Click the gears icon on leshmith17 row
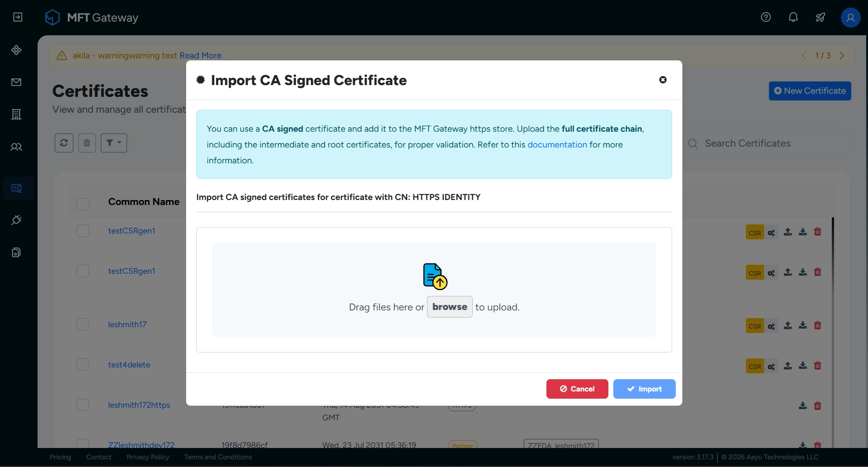The image size is (868, 467). [771, 326]
